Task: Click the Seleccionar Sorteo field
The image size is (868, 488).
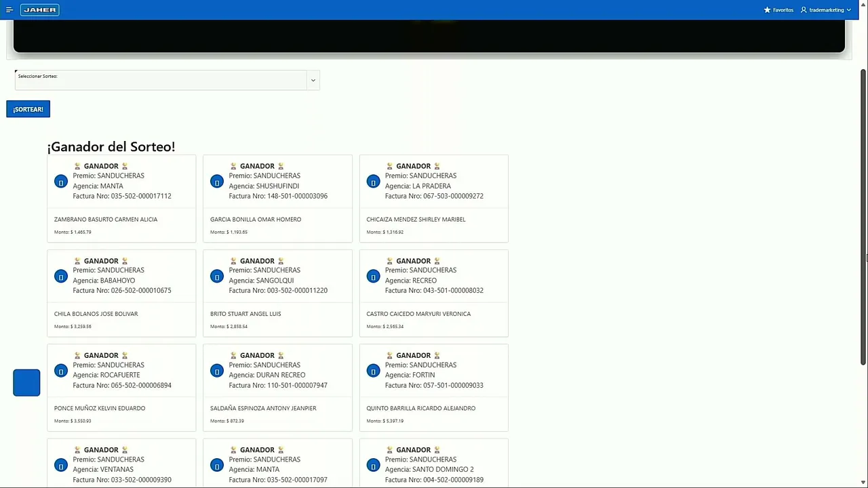Action: (167, 80)
